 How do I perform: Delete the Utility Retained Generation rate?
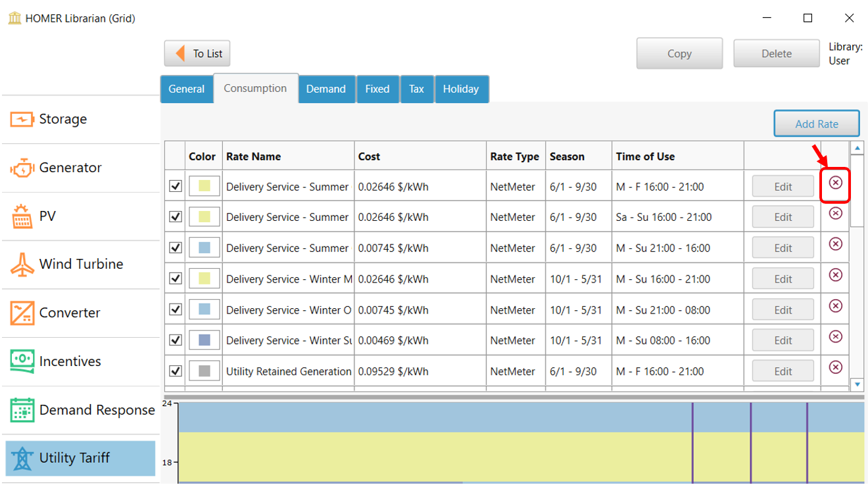[x=835, y=367]
